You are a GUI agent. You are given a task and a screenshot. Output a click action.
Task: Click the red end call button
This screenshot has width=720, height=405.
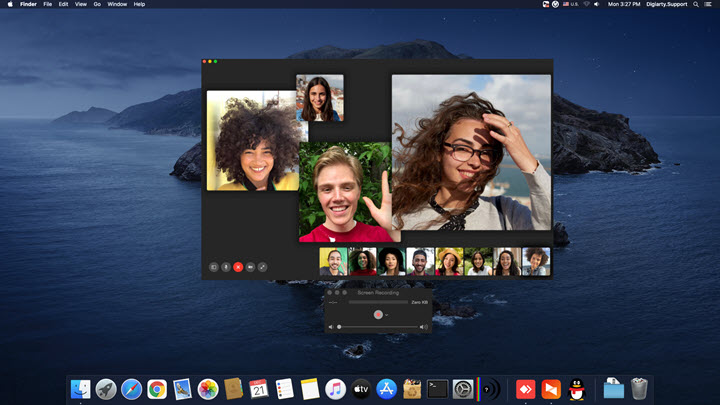pyautogui.click(x=238, y=267)
